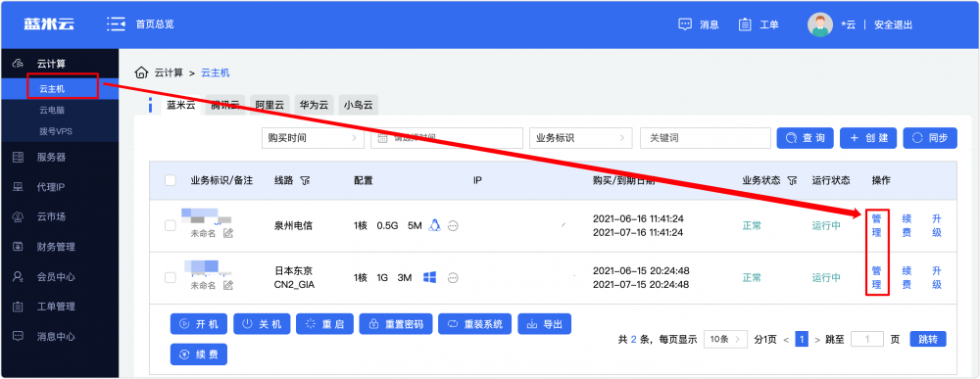Open the 购买时间 dropdown
Viewport: 980px width, 379px height.
click(x=313, y=138)
